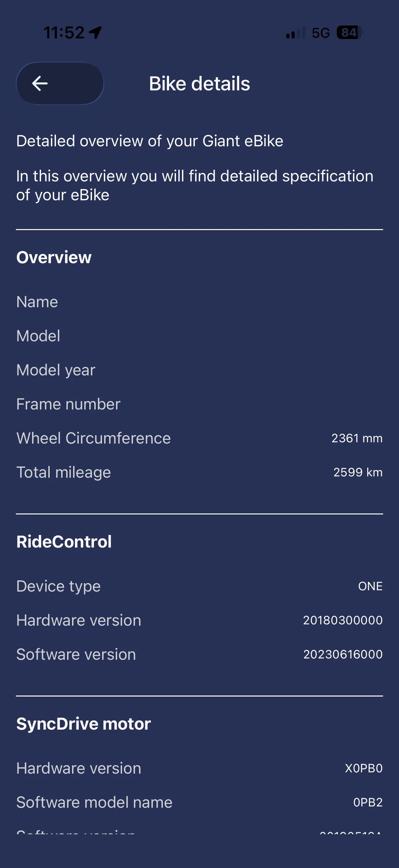Select Software model name value 0PB2

pyautogui.click(x=368, y=802)
